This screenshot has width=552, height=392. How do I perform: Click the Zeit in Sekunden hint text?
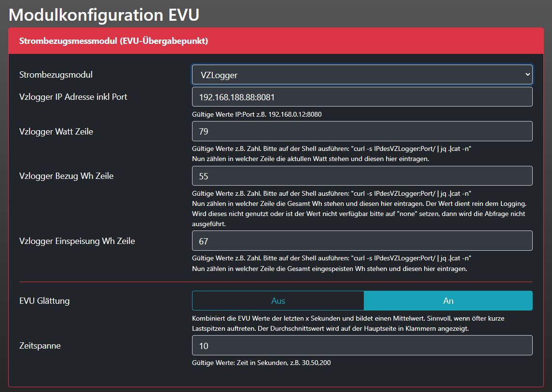261,363
